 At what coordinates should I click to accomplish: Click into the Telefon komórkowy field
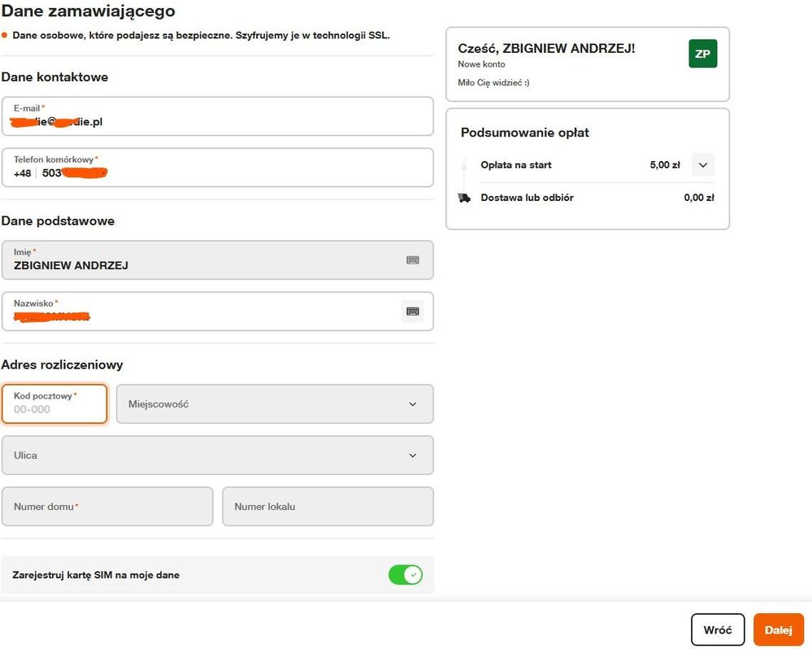click(x=218, y=168)
